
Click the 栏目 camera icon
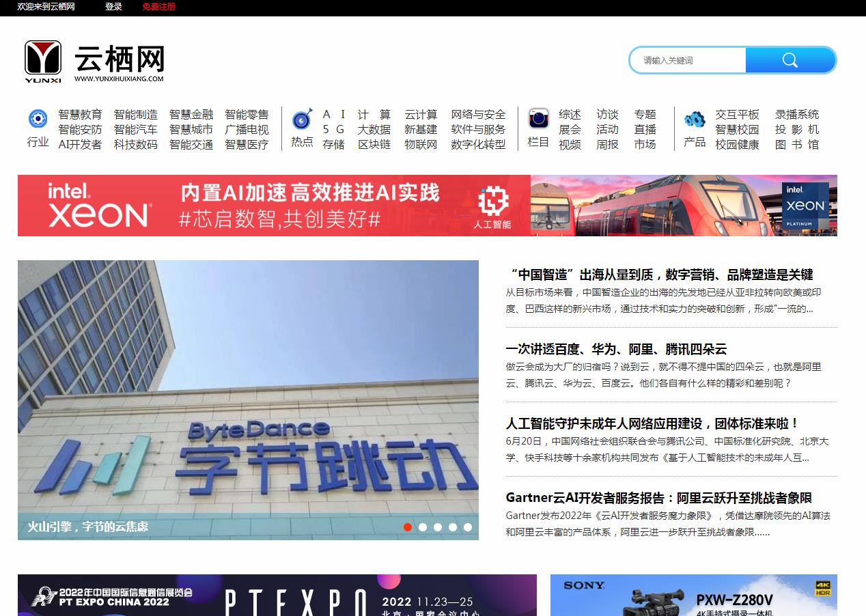pos(539,119)
